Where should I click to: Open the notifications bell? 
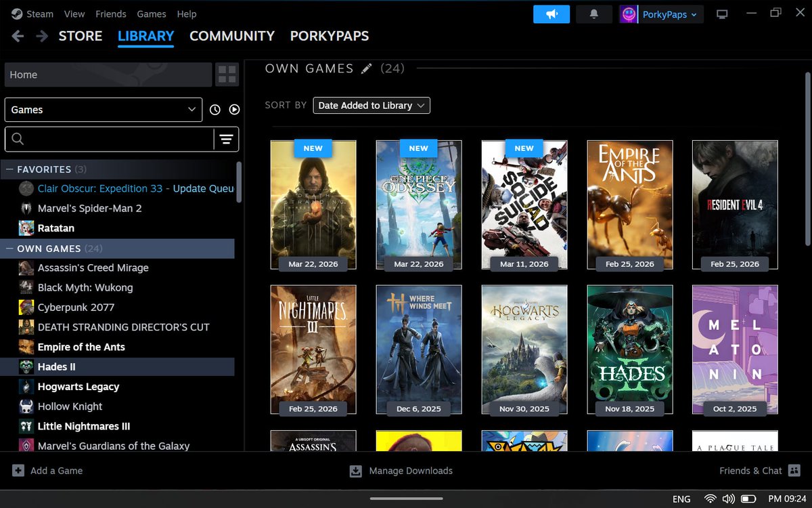(594, 14)
